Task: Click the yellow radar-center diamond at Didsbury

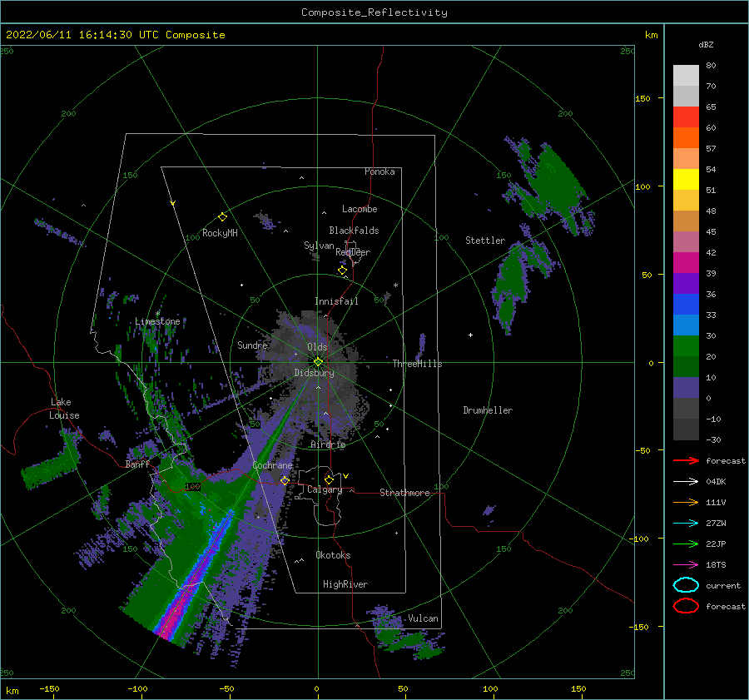Action: coord(318,362)
